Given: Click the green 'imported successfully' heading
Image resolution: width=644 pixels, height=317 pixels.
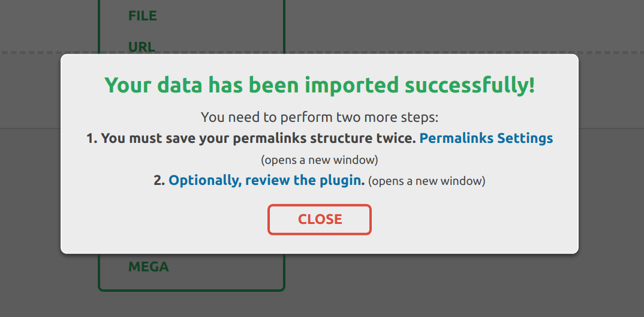Looking at the screenshot, I should click(320, 85).
